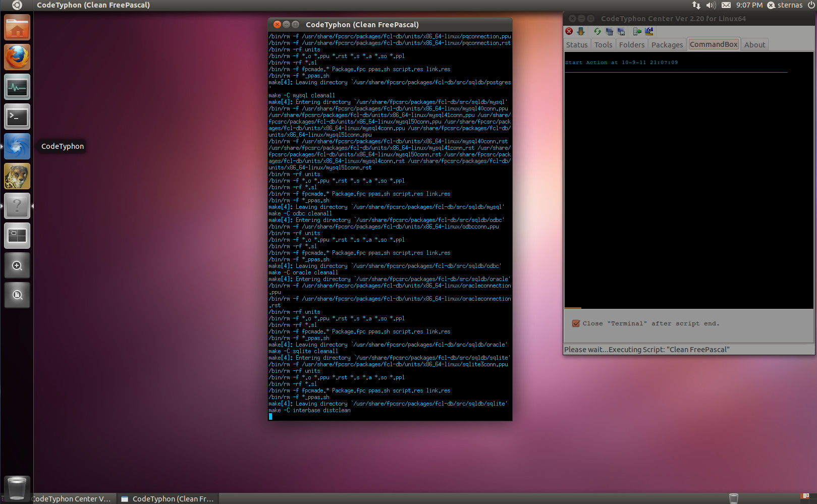Screen dimensions: 817x504
Task: Click the status bar text 'Please wait...Executing Script'
Action: click(647, 350)
